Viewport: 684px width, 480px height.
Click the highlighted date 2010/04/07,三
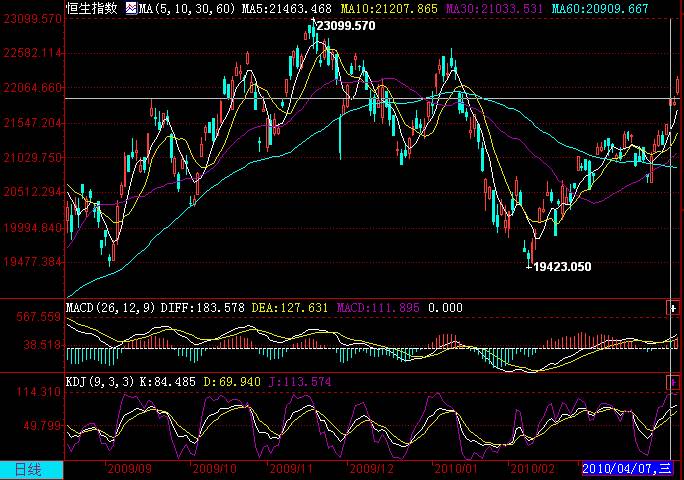coord(627,469)
